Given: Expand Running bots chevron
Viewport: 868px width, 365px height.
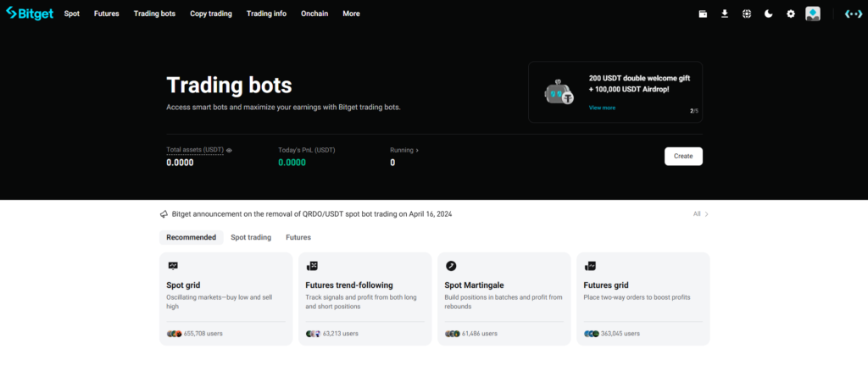Looking at the screenshot, I should pos(417,150).
